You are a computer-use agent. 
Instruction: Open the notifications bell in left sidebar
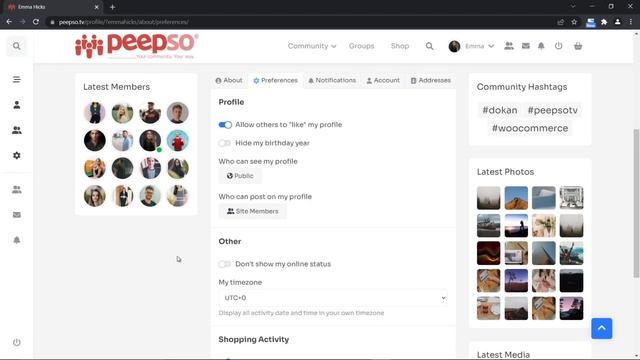click(x=16, y=240)
